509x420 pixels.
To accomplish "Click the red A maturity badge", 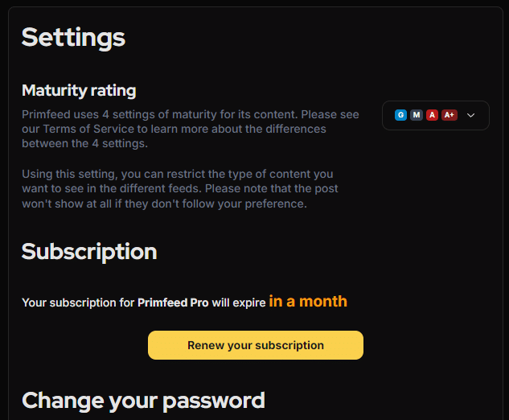I will pos(432,115).
